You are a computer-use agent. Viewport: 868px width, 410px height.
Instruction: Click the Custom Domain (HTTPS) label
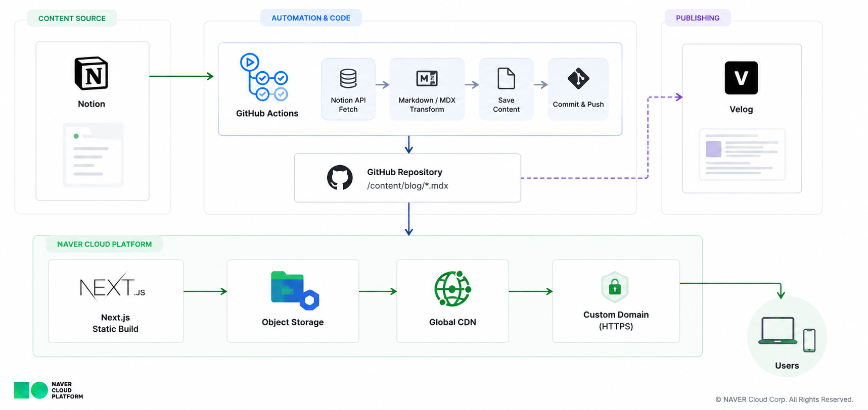pyautogui.click(x=616, y=321)
